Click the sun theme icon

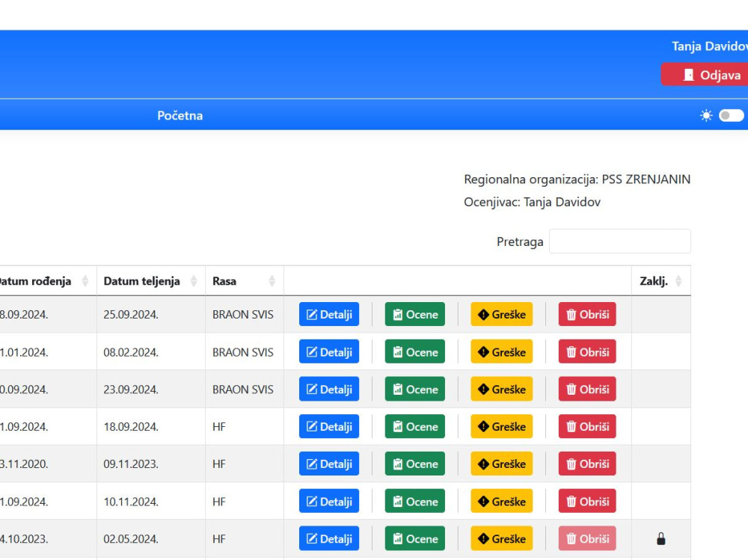[x=706, y=115]
